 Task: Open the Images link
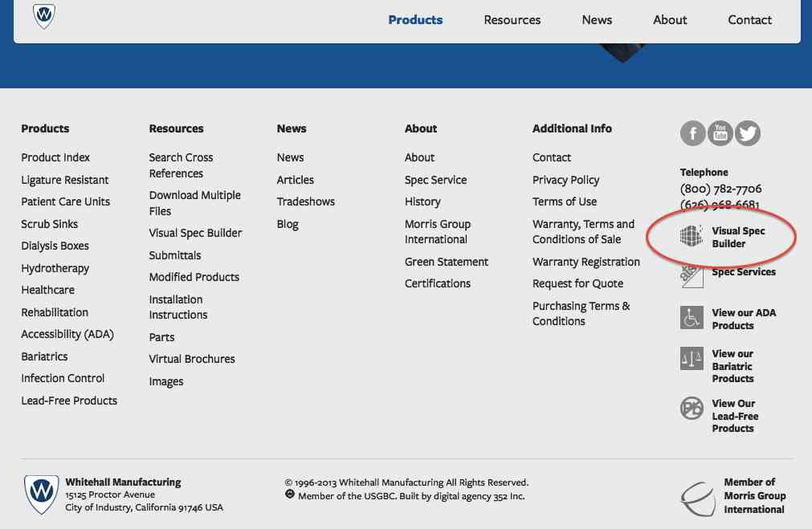click(165, 382)
